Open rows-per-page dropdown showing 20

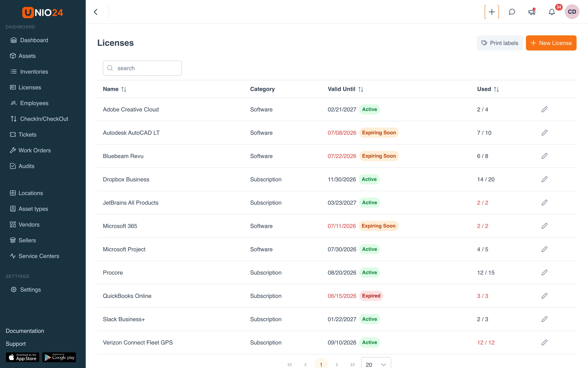tap(376, 363)
